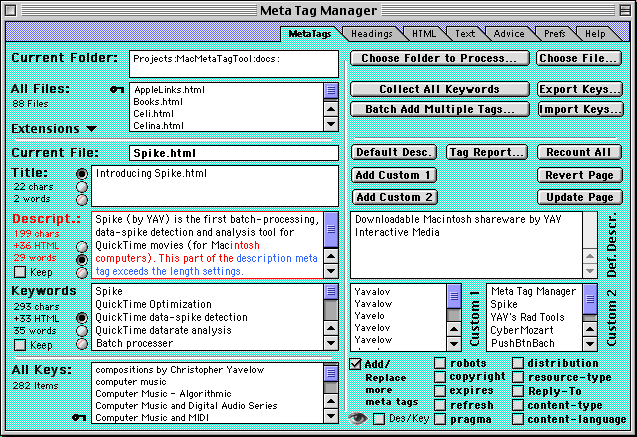The width and height of the screenshot is (637, 437).
Task: Select the 29 words Description radio button
Action: [82, 260]
